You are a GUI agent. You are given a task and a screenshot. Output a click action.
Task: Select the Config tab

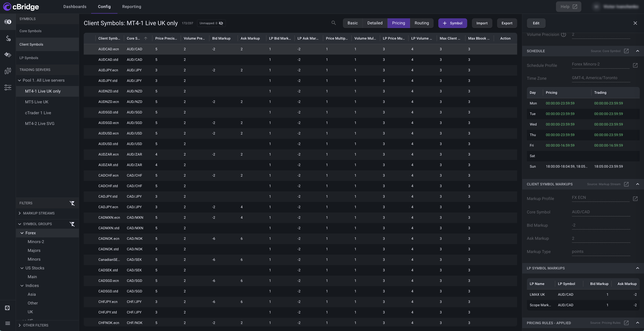pos(104,7)
